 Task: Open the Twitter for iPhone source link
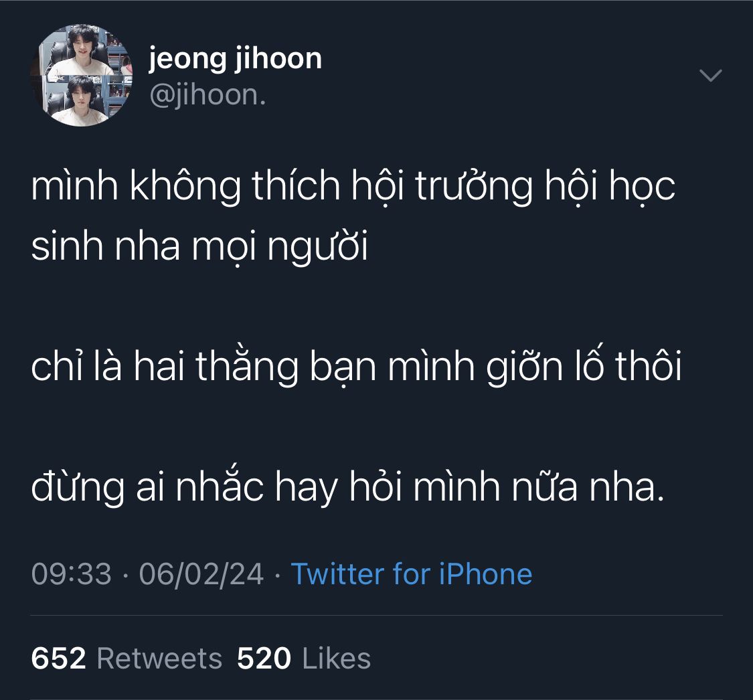(412, 574)
